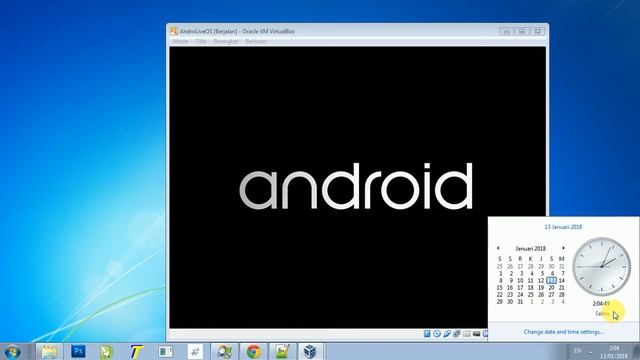Select date 15 in the calendar
640x360 pixels.
500,287
